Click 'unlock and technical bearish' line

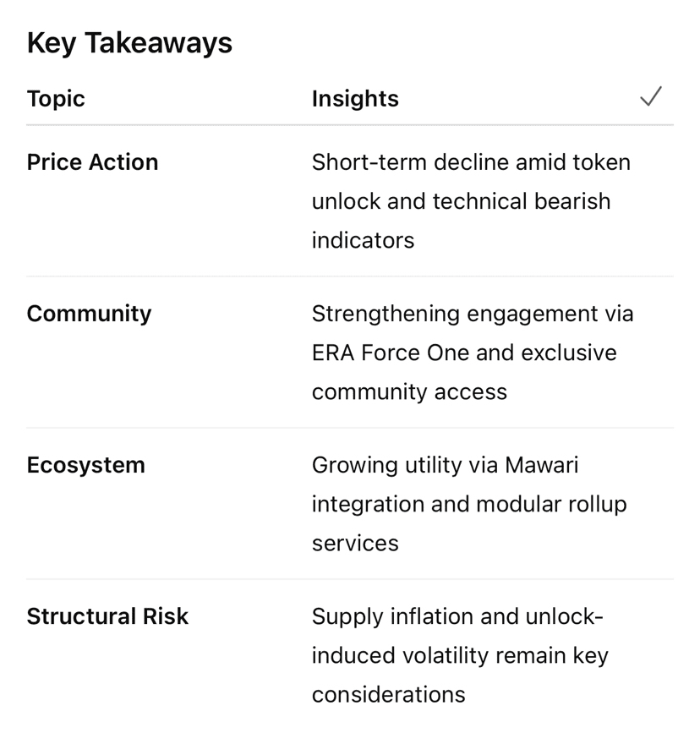462,201
